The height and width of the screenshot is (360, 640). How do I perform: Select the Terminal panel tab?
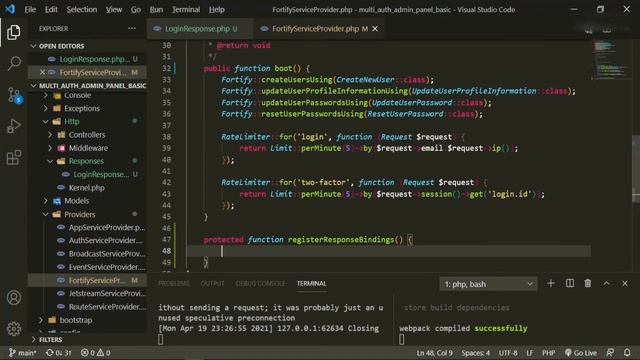[311, 283]
